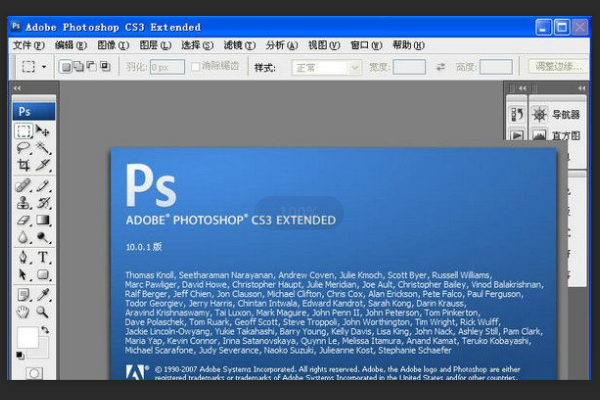Choose Subtract from Selection mode
Screen dimensions: 600x400
91,67
